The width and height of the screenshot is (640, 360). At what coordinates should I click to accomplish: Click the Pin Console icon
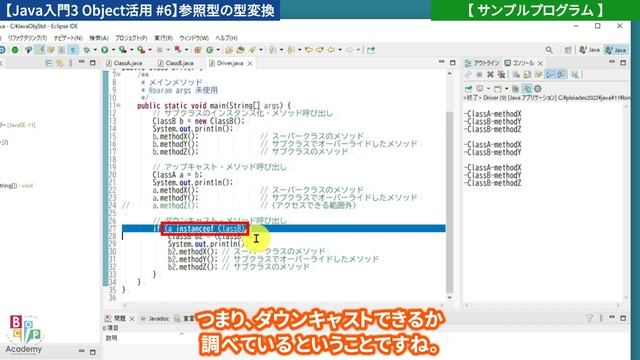click(x=468, y=88)
